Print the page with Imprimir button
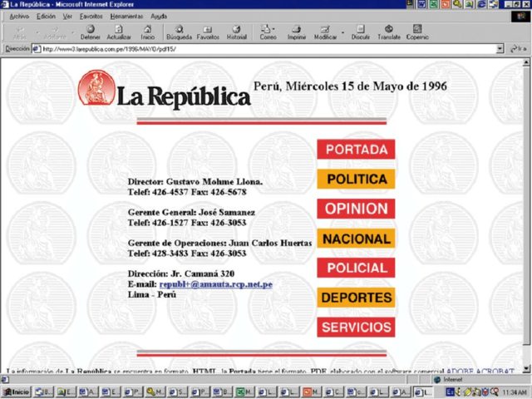This screenshot has width=532, height=399. [x=297, y=32]
